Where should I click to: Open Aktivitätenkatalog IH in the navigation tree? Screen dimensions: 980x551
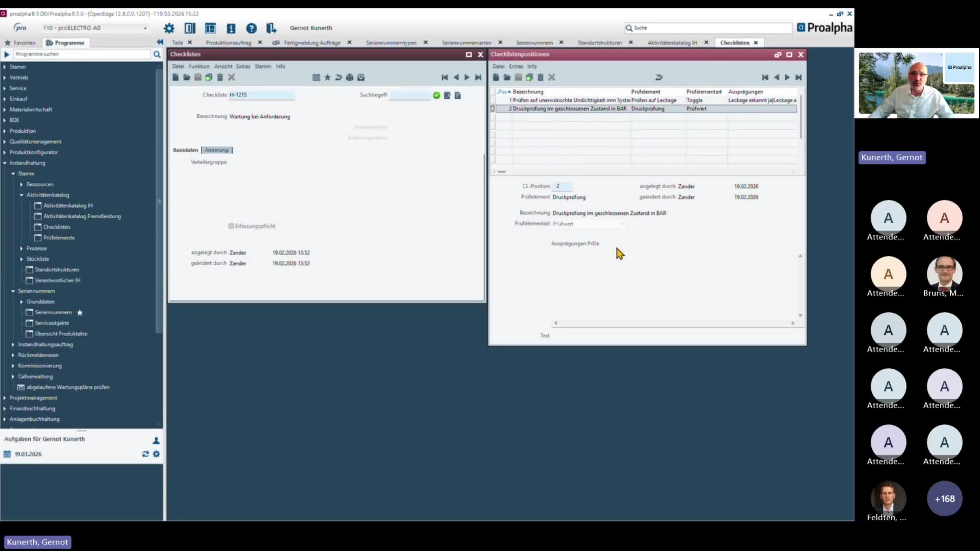click(68, 206)
